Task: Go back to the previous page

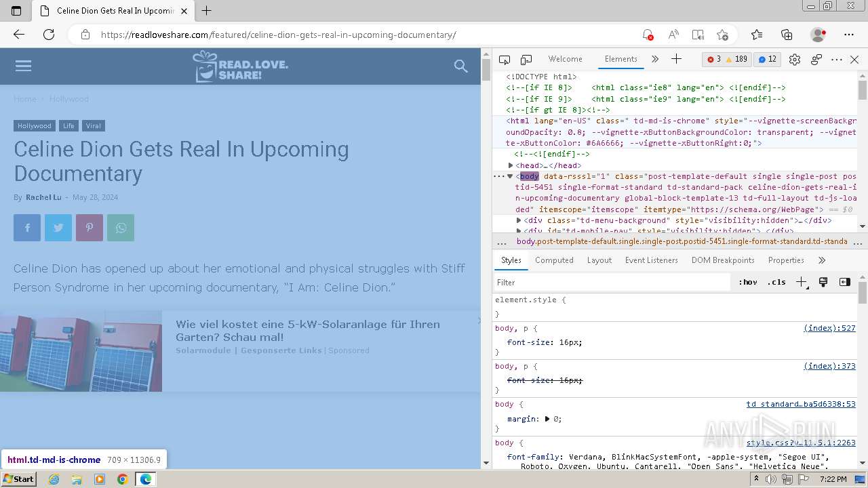Action: click(x=19, y=35)
